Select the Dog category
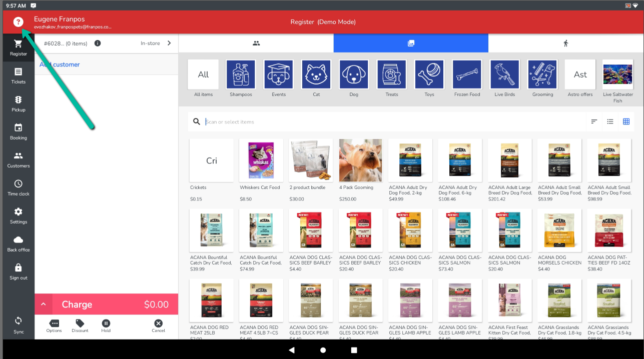Image resolution: width=644 pixels, height=359 pixels. [354, 78]
